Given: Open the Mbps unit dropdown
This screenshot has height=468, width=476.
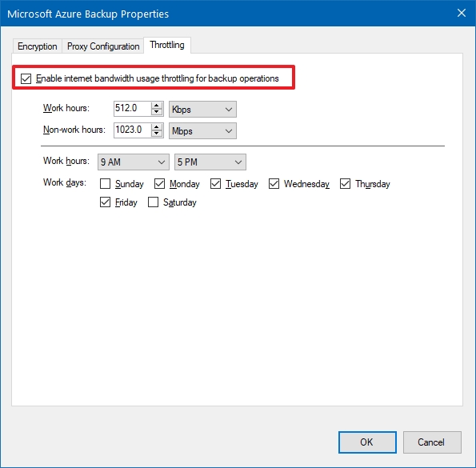Looking at the screenshot, I should pyautogui.click(x=202, y=131).
